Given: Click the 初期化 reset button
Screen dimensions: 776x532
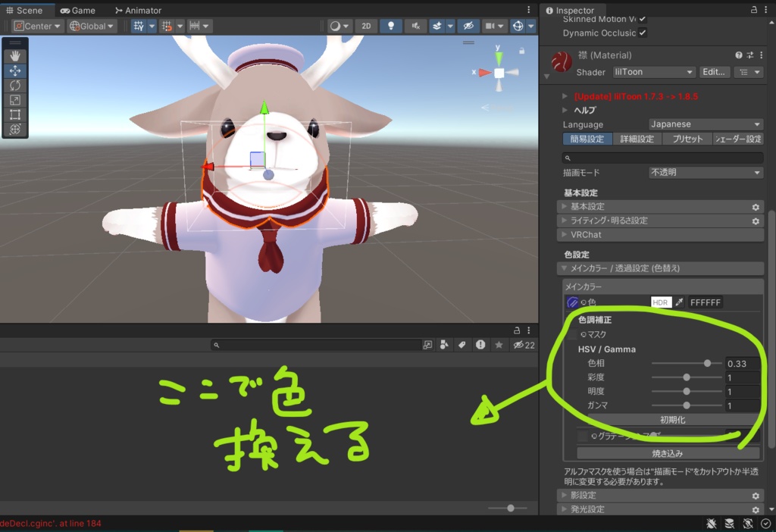Looking at the screenshot, I should (x=672, y=420).
